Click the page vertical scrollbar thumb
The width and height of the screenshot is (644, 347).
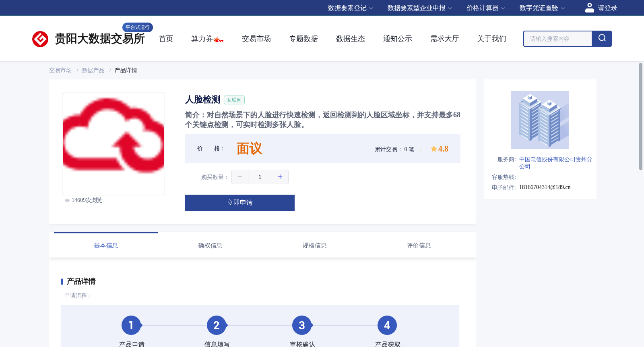(x=641, y=116)
